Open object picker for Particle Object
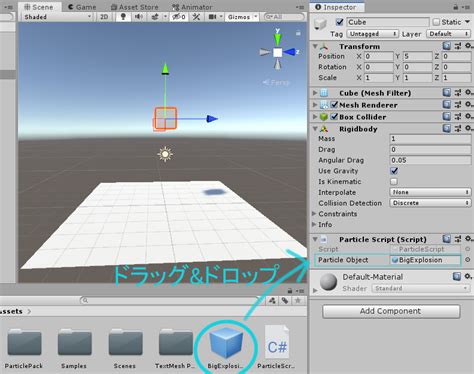Screen dimensions: 474x374 point(468,260)
